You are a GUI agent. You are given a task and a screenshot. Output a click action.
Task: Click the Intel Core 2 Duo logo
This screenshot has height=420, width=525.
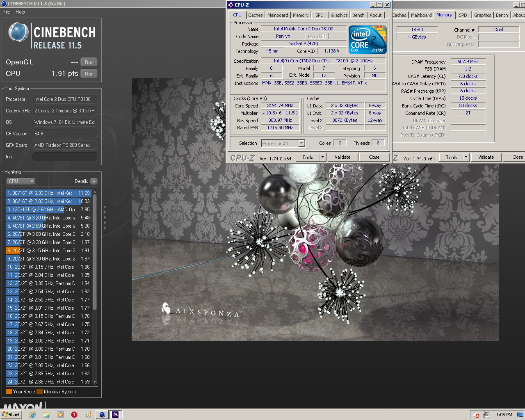point(367,40)
